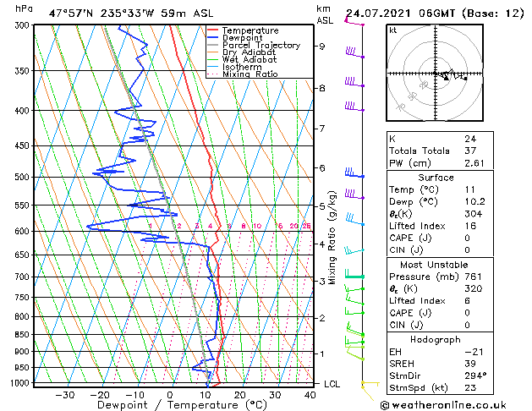Select the Hodograph section heading in table
Image resolution: width=532 pixels, height=411 pixels.
436,340
